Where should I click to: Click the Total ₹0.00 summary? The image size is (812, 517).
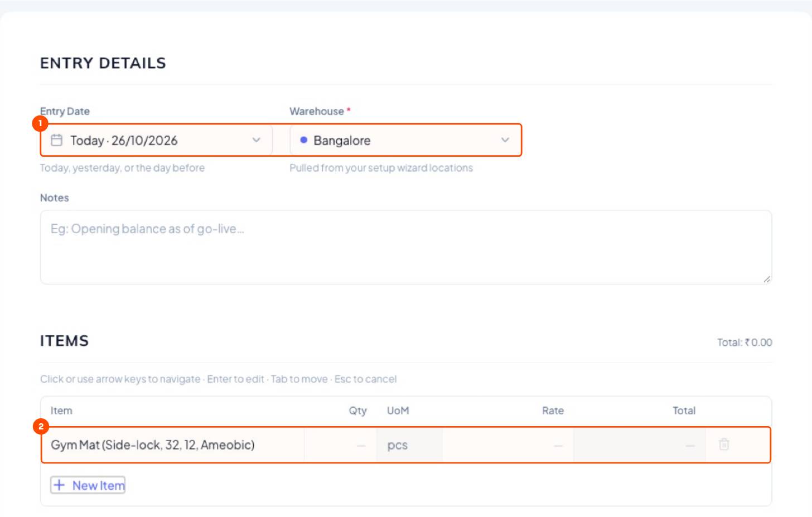[x=745, y=342]
